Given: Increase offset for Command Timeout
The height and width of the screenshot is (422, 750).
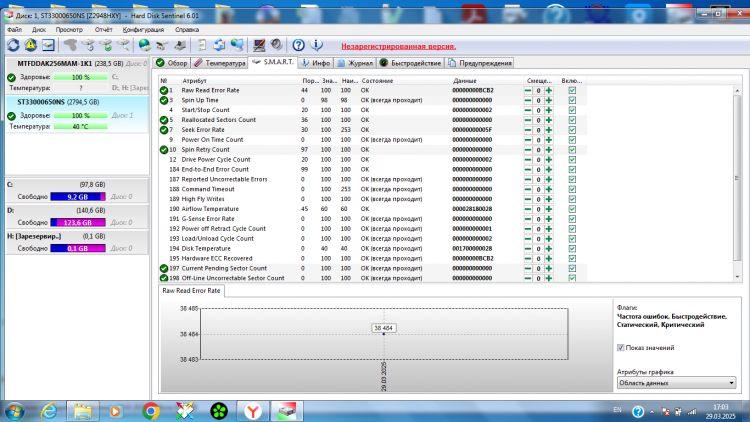Looking at the screenshot, I should [549, 189].
